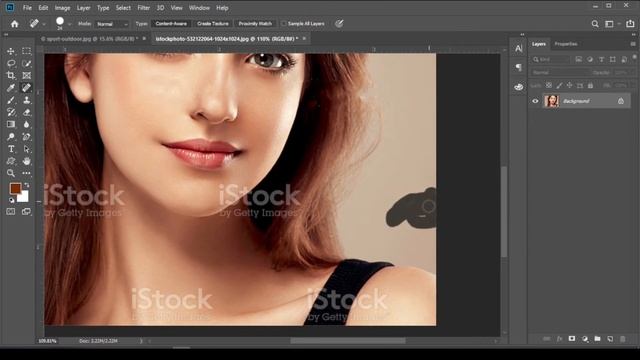Click the top-right Search magnifier icon
This screenshot has height=360, width=640.
point(595,24)
